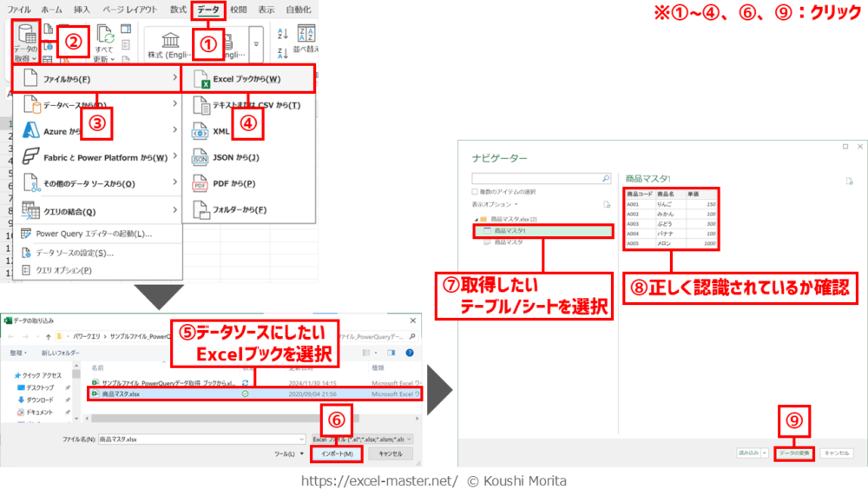Viewport: 868px width, 489px height.
Task: Click the sort ascending (A→Z) icon
Action: pos(283,35)
